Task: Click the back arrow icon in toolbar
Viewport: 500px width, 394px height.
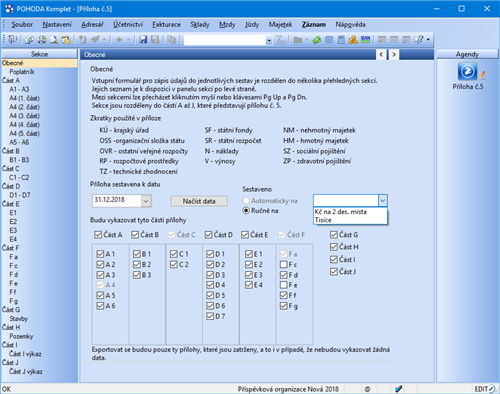Action: (x=119, y=40)
